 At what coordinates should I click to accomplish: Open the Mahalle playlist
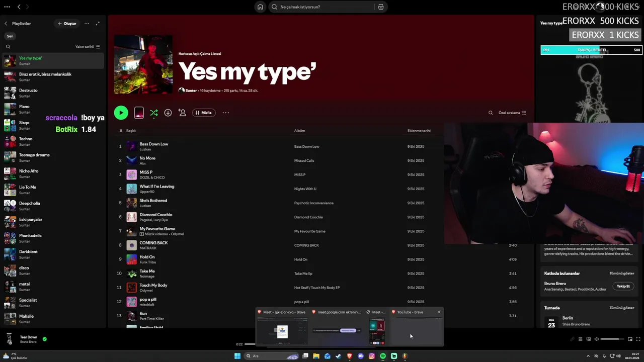[x=52, y=318]
